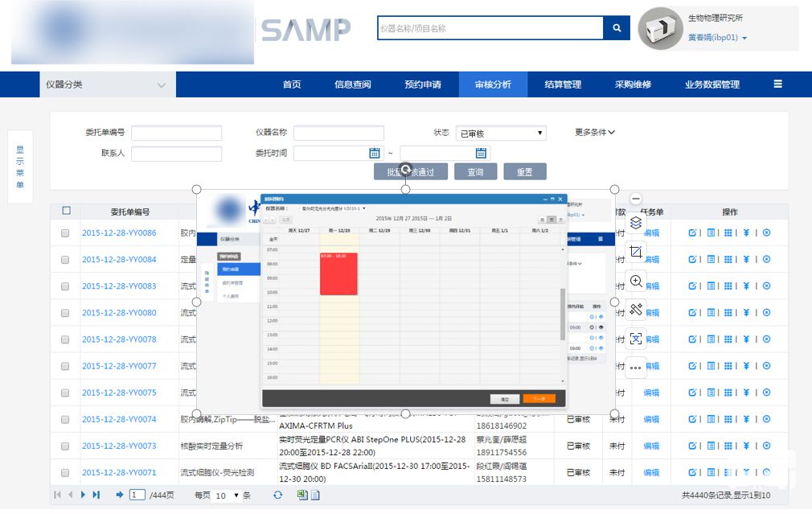Go to the 首页 home menu
This screenshot has height=514, width=812.
click(292, 84)
